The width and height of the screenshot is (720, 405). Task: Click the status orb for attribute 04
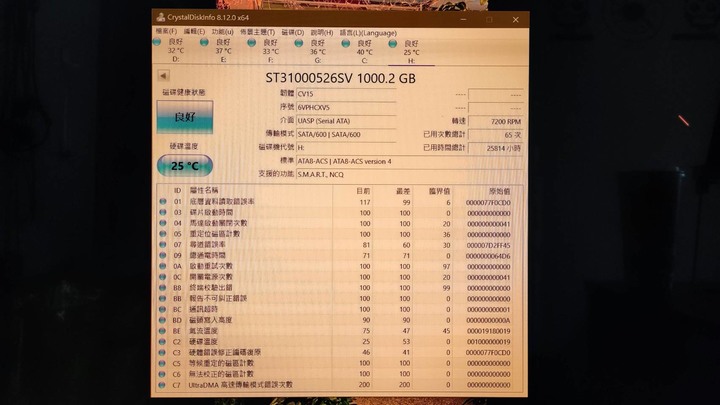(x=163, y=223)
